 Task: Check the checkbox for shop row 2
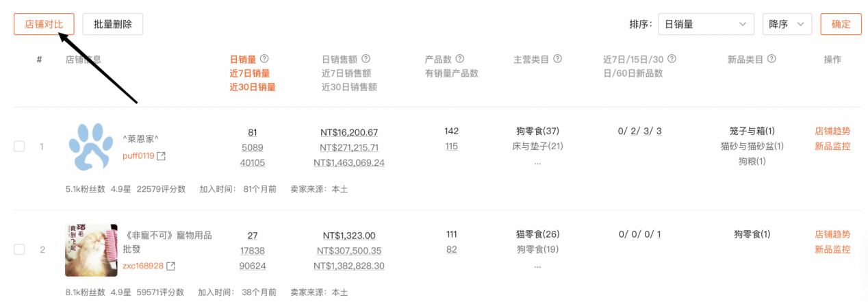(x=19, y=249)
